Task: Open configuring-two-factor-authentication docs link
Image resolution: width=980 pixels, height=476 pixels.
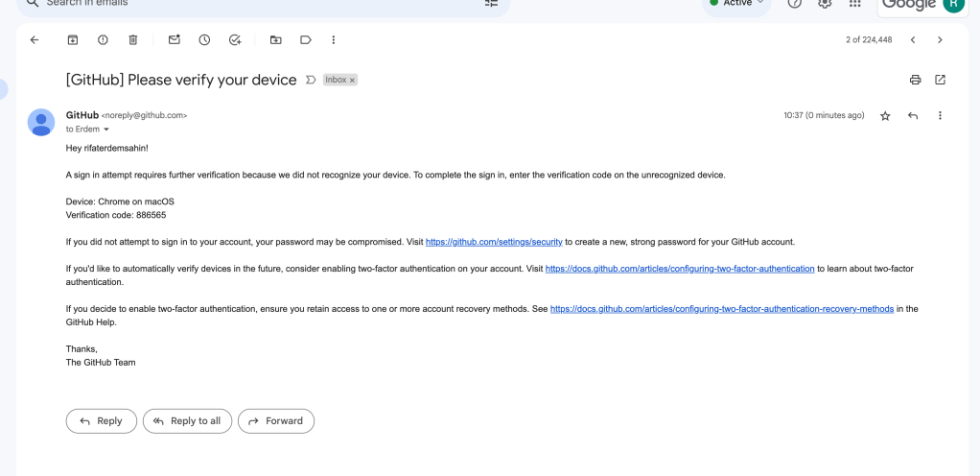Action: coord(680,269)
